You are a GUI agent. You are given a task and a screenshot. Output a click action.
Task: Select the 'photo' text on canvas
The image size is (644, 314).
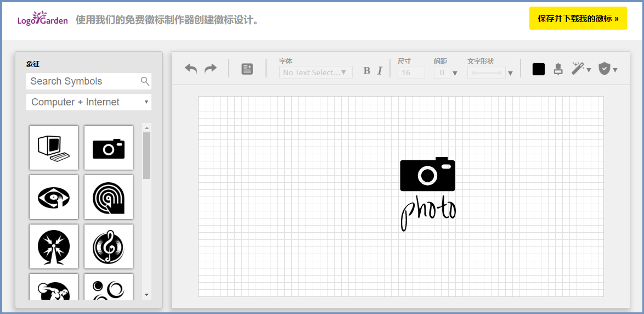[428, 214]
